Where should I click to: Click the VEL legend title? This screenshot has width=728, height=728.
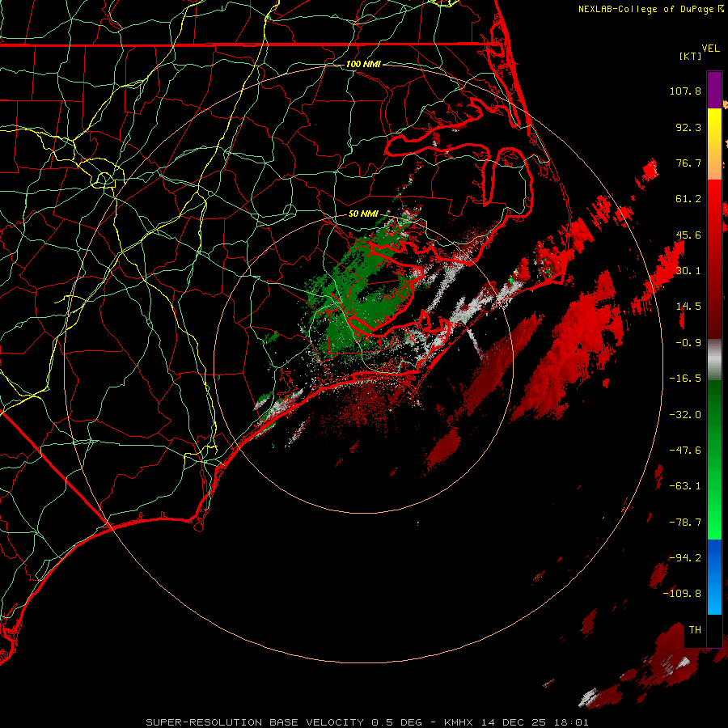coord(710,49)
